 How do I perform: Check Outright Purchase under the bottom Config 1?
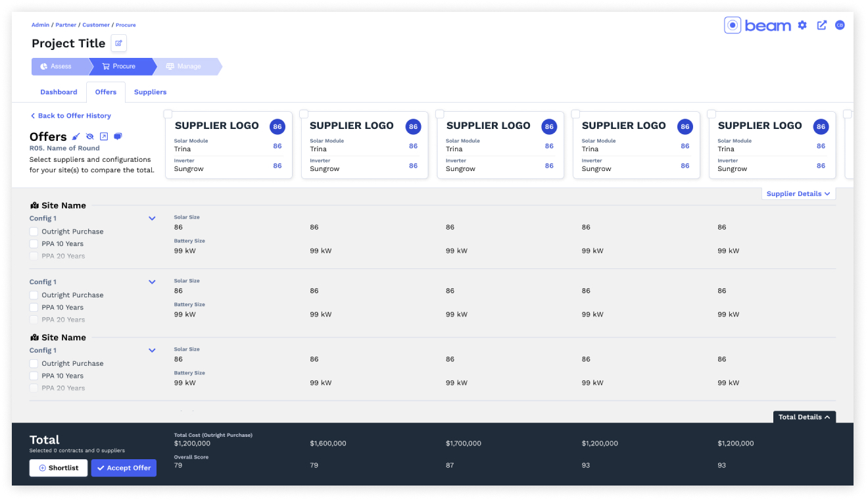[34, 363]
